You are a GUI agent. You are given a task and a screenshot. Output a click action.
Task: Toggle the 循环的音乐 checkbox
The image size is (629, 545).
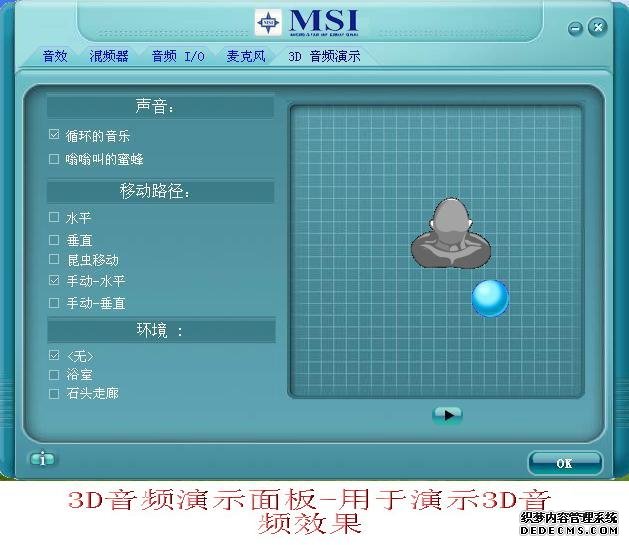54,135
